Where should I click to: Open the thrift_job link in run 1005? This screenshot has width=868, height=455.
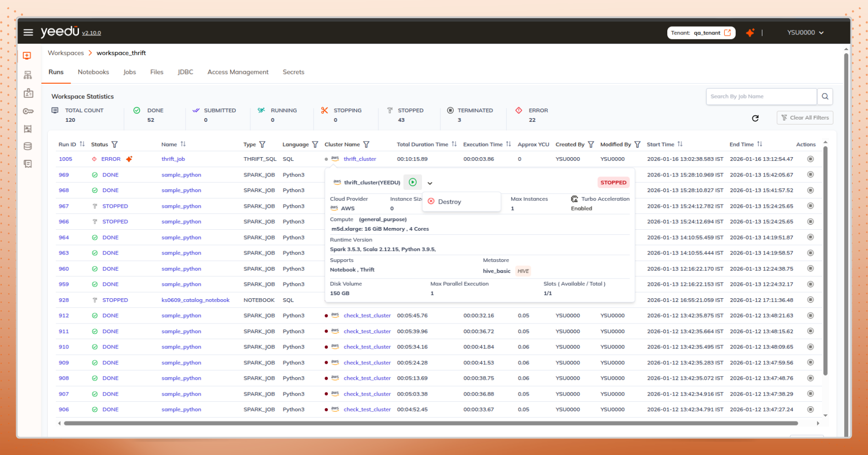pos(173,159)
